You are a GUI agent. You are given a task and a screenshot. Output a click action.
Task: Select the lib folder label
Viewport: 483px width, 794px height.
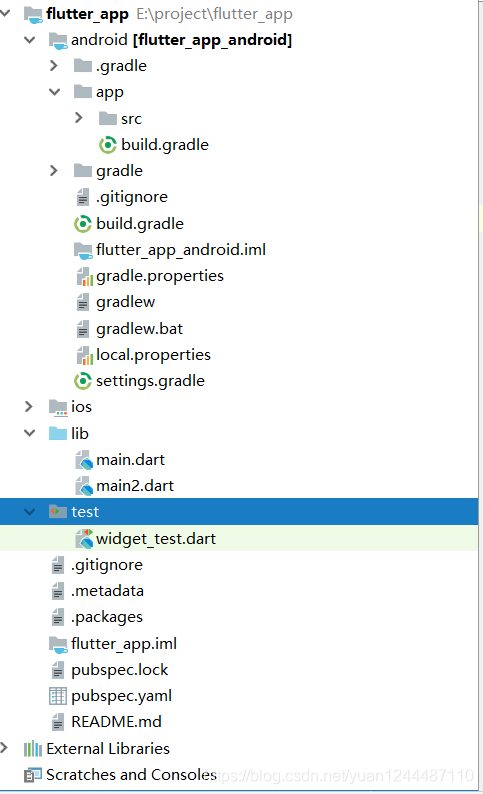pos(80,433)
